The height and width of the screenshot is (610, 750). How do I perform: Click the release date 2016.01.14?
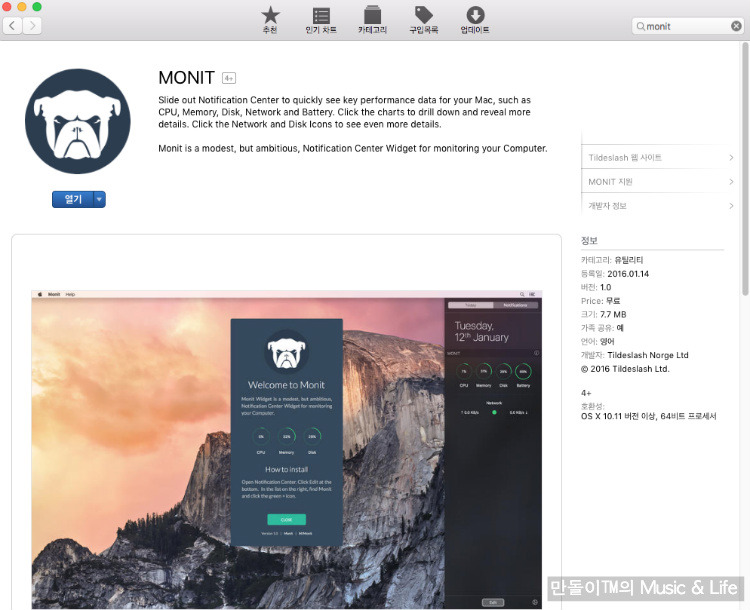[x=628, y=274]
